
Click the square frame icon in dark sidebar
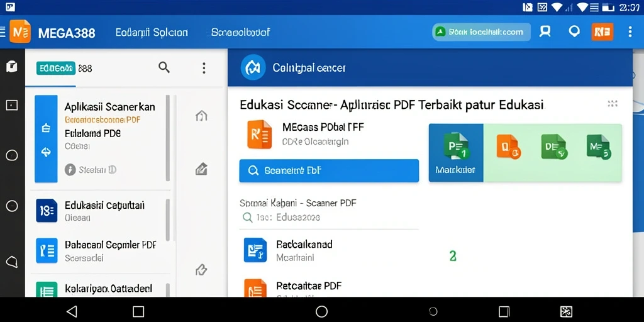coord(12,106)
